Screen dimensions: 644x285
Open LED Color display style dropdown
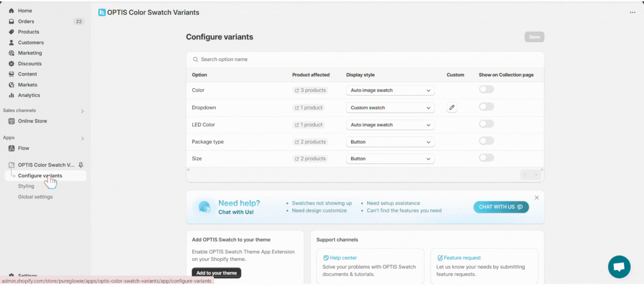pos(390,125)
